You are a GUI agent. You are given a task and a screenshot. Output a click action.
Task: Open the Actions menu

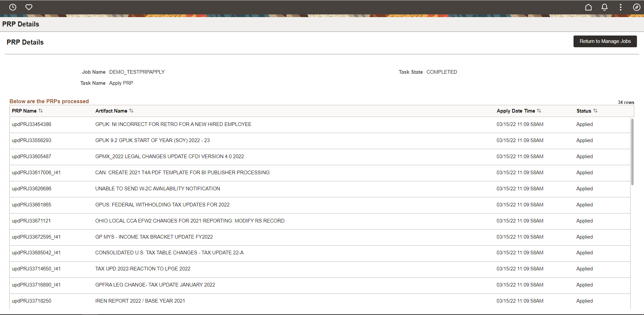[621, 7]
